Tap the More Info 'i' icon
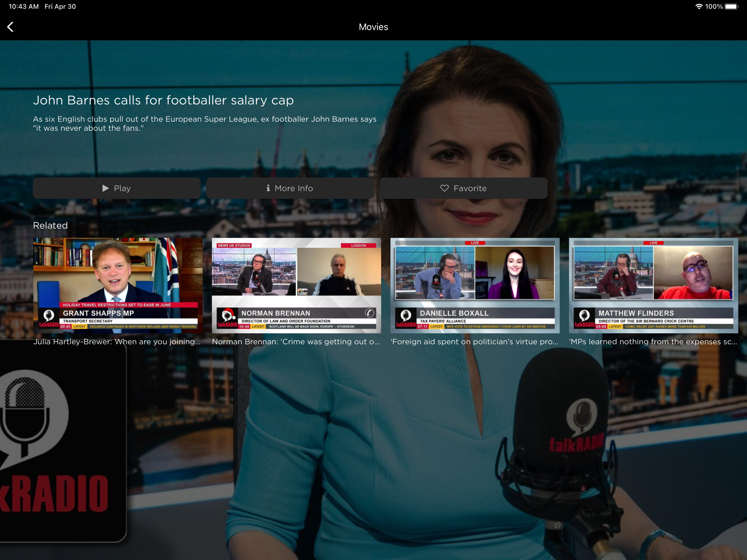 tap(268, 188)
